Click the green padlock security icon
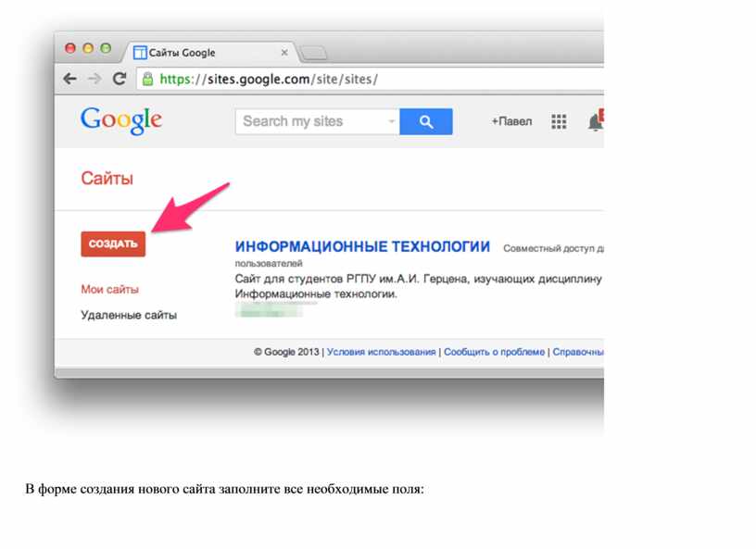756x549 pixels. click(148, 79)
